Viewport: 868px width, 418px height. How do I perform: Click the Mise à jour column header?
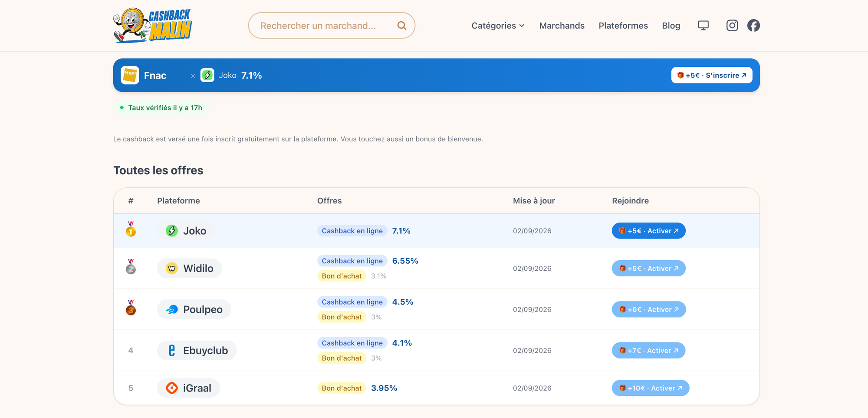coord(534,201)
